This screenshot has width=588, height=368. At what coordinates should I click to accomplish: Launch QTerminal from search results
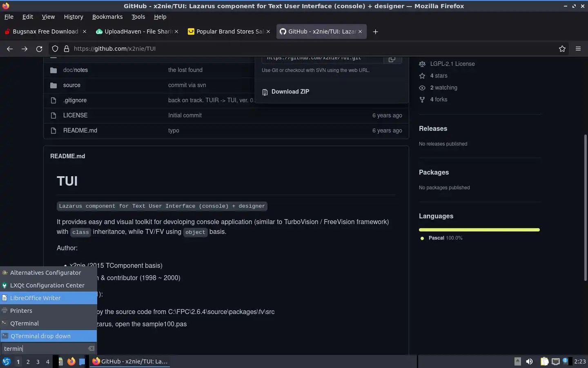[49, 323]
